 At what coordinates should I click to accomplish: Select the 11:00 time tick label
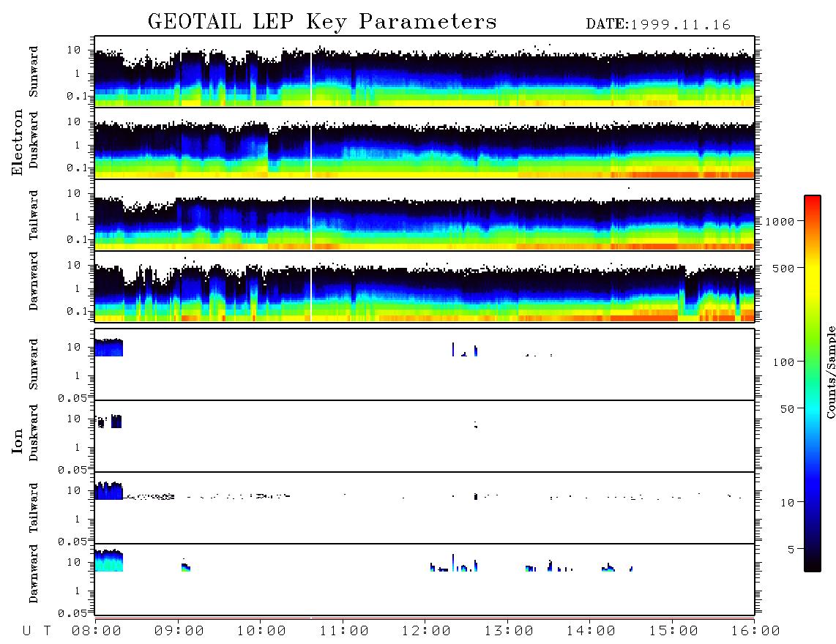(344, 632)
